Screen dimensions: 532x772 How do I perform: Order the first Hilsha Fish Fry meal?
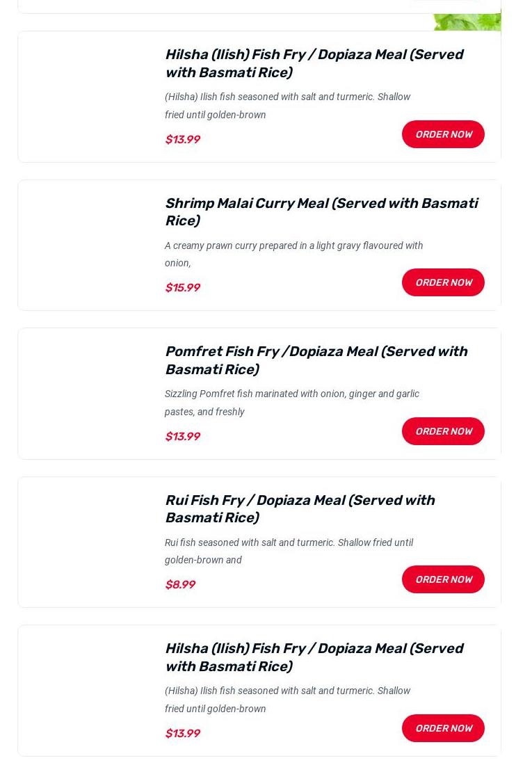(x=443, y=134)
